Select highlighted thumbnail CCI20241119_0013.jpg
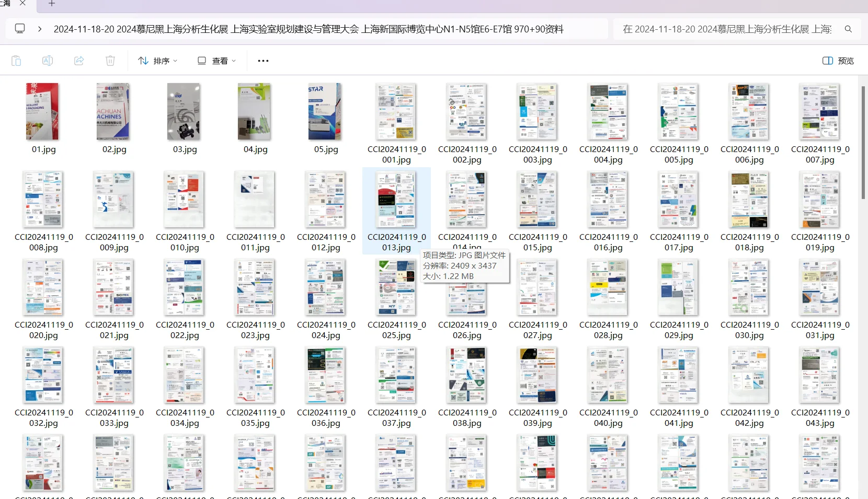The width and height of the screenshot is (868, 499). point(396,199)
